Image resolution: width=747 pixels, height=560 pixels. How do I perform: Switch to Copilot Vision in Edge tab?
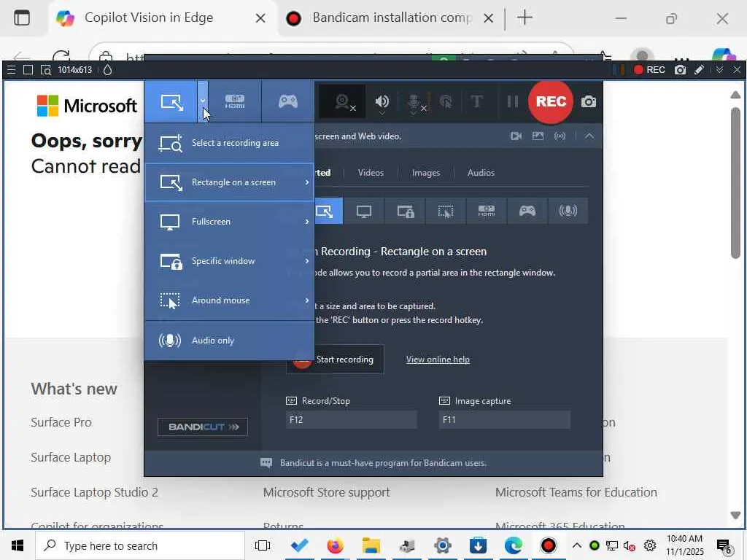(x=149, y=18)
